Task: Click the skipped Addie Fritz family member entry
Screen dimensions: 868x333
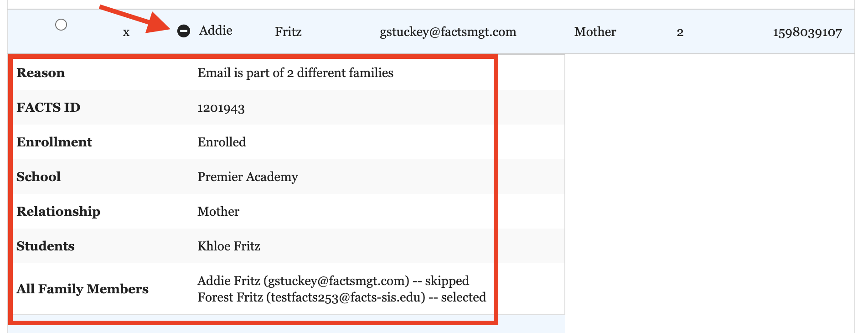Action: pyautogui.click(x=333, y=281)
